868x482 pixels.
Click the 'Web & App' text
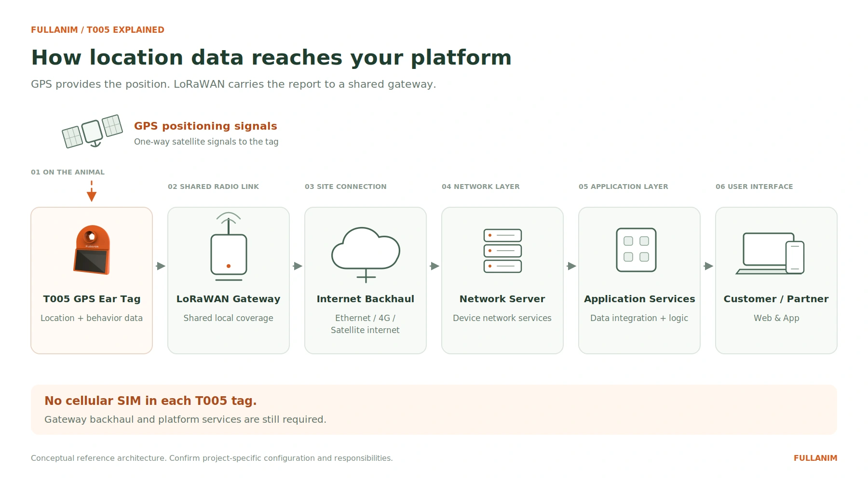coord(776,318)
